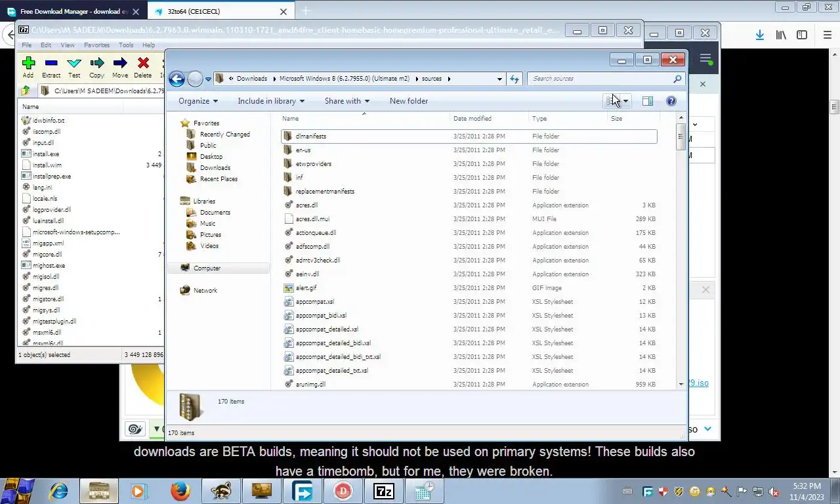This screenshot has height=504, width=840.
Task: Open the Organize dropdown in Explorer
Action: pos(198,101)
